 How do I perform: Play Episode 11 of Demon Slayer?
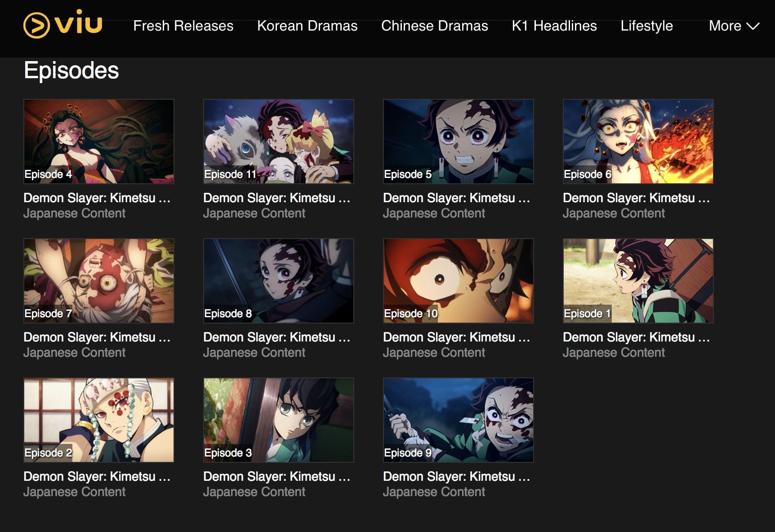pos(278,141)
